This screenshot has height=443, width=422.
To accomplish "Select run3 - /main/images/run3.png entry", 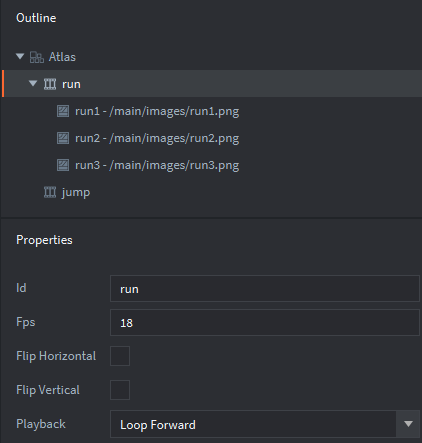I will [x=157, y=165].
